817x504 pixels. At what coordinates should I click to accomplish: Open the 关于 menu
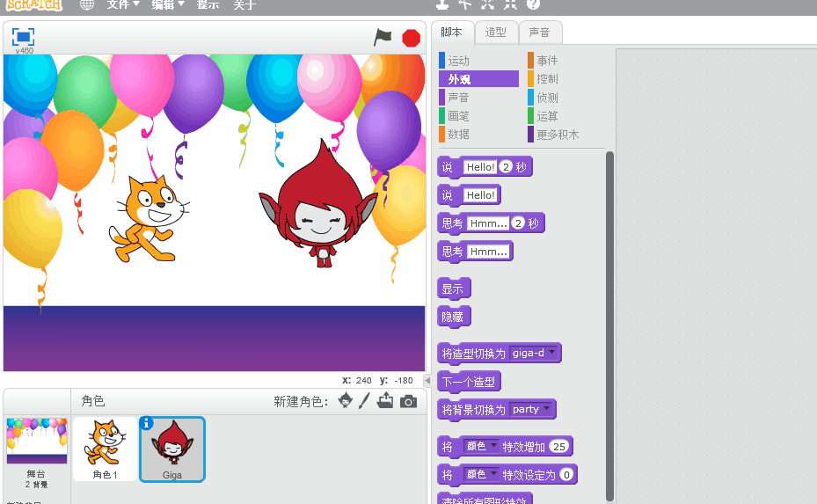(244, 4)
